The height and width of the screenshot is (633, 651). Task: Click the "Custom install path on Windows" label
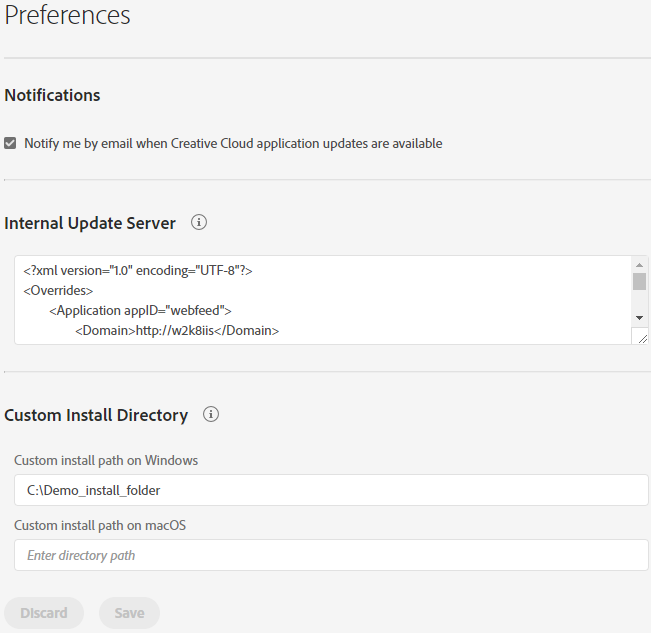pos(106,460)
